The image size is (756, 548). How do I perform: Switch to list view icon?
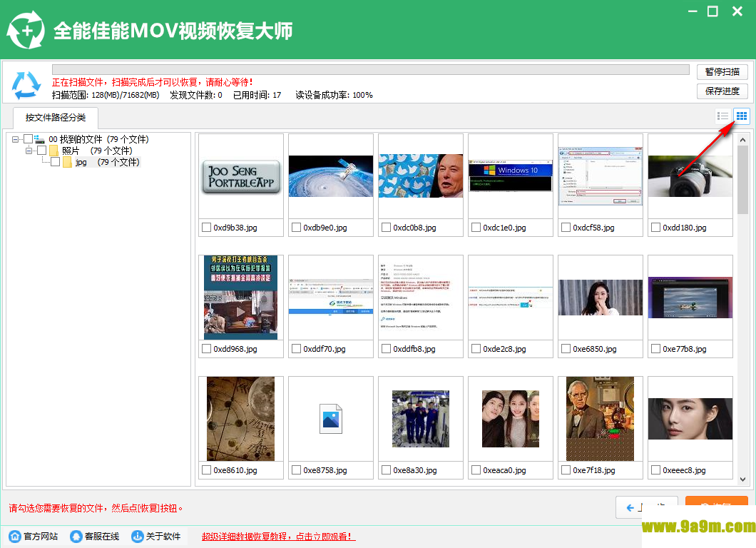pyautogui.click(x=722, y=116)
